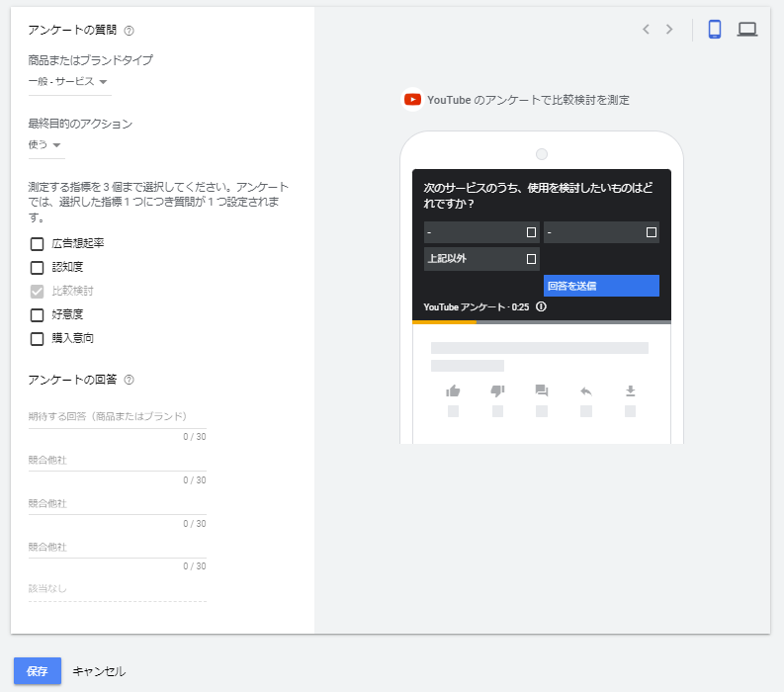Click the comment icon in preview
The image size is (784, 692).
pos(542,391)
